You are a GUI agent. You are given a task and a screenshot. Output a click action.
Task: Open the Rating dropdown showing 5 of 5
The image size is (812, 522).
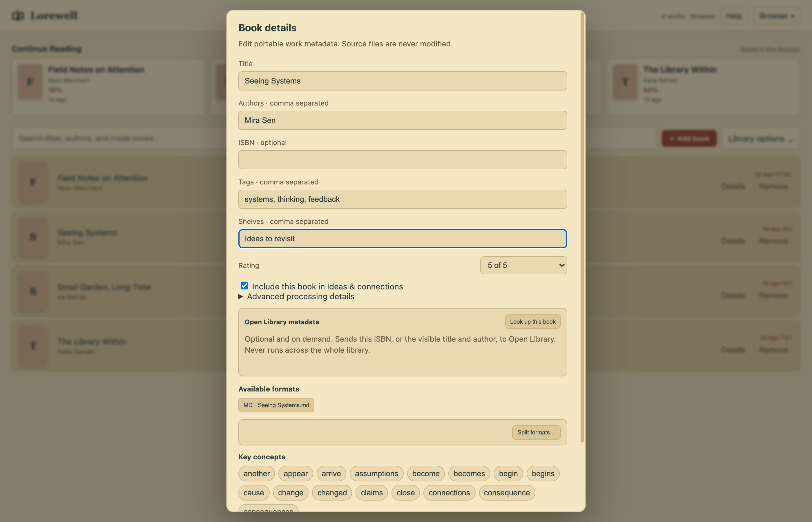[523, 265]
